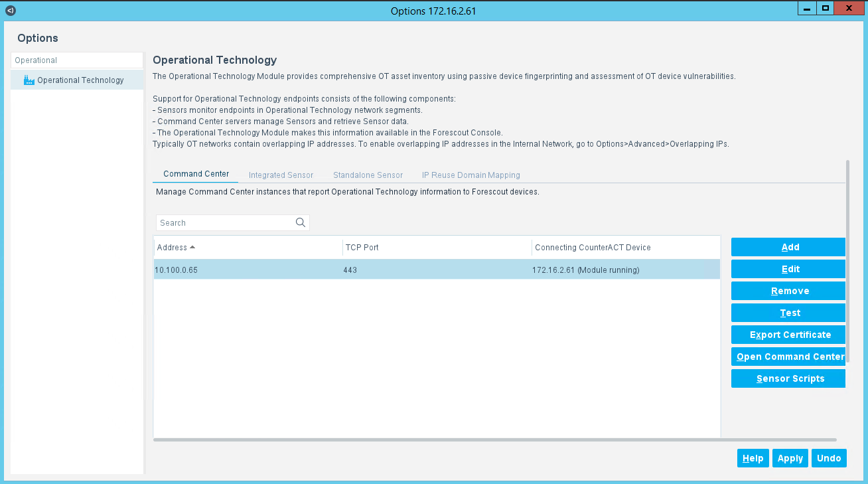Maximize the Options window
The width and height of the screenshot is (868, 484).
[825, 8]
